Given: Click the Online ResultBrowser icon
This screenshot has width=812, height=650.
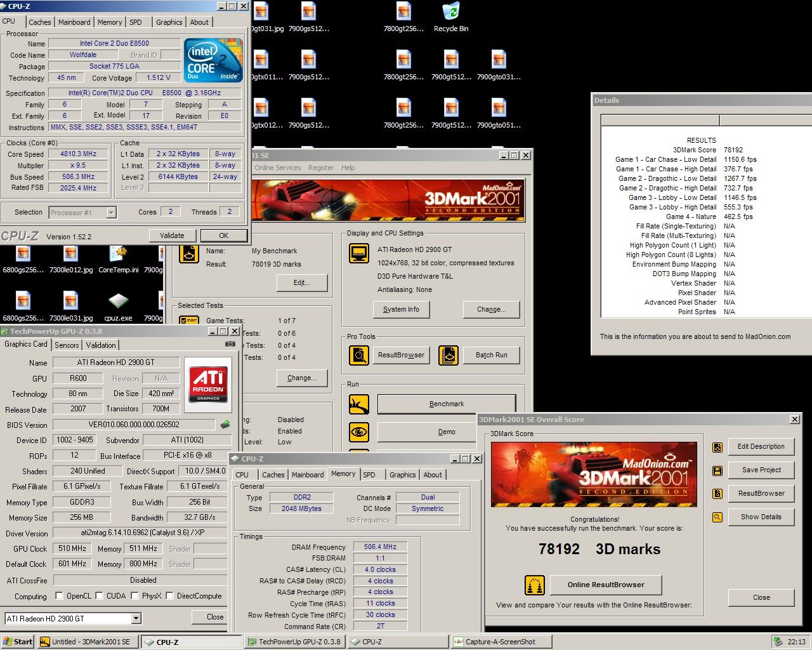Looking at the screenshot, I should click(535, 585).
